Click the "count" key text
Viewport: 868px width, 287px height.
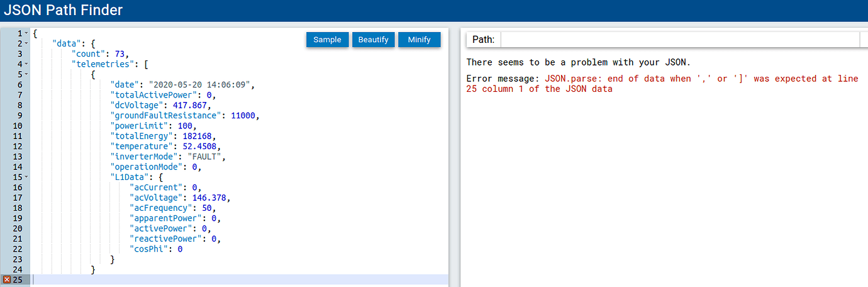click(88, 53)
